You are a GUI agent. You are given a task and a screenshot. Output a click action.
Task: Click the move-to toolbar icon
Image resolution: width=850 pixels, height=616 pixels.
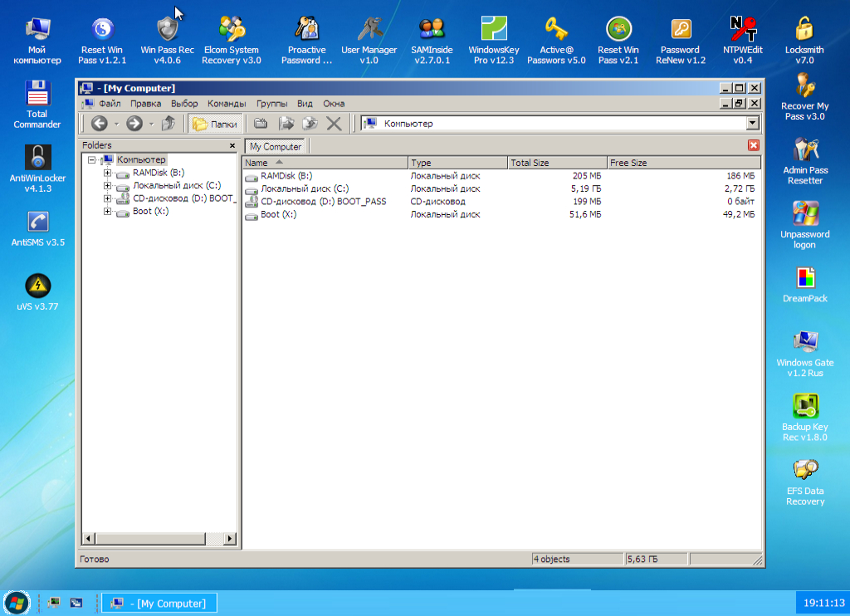(x=310, y=124)
